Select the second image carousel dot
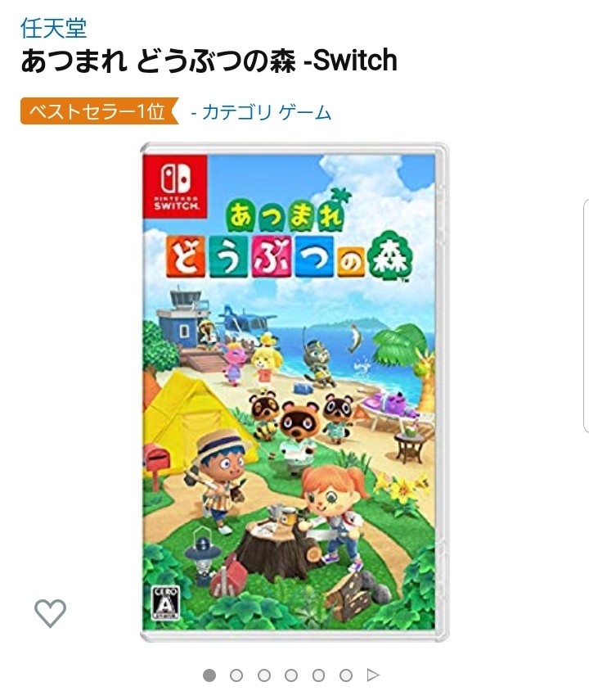 236,675
